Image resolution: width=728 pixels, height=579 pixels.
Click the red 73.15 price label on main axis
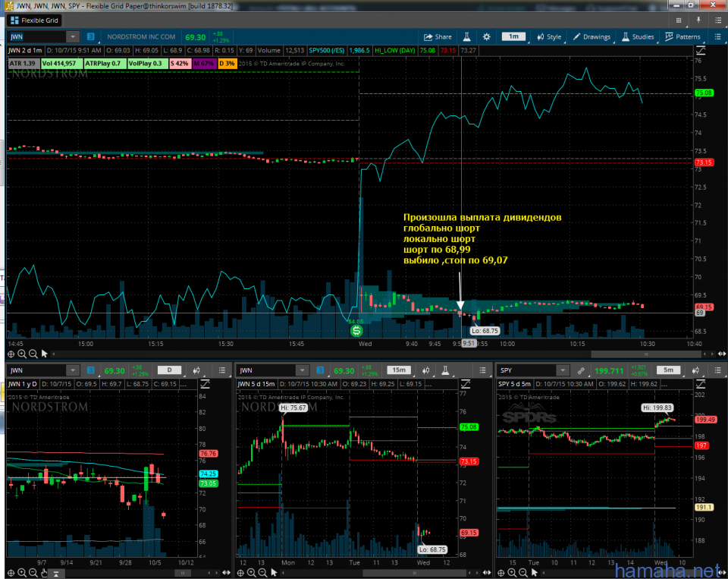click(x=704, y=162)
